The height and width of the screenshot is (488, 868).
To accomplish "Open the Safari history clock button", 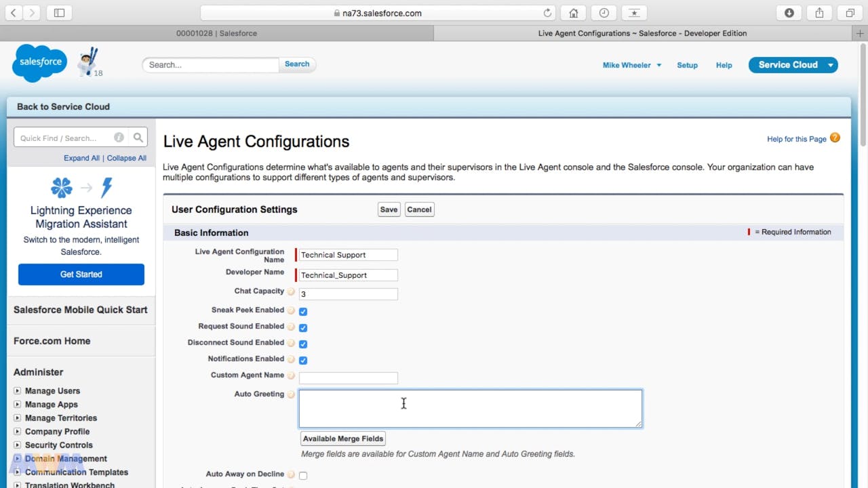I will point(604,13).
